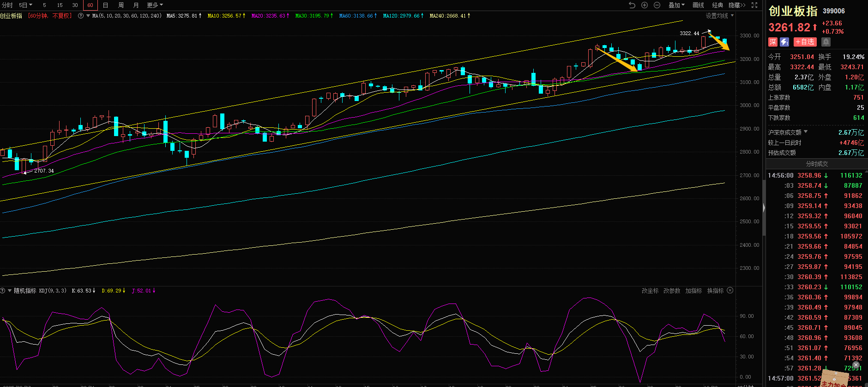
Task: Click 改参数 to edit parameters
Action: 672,291
